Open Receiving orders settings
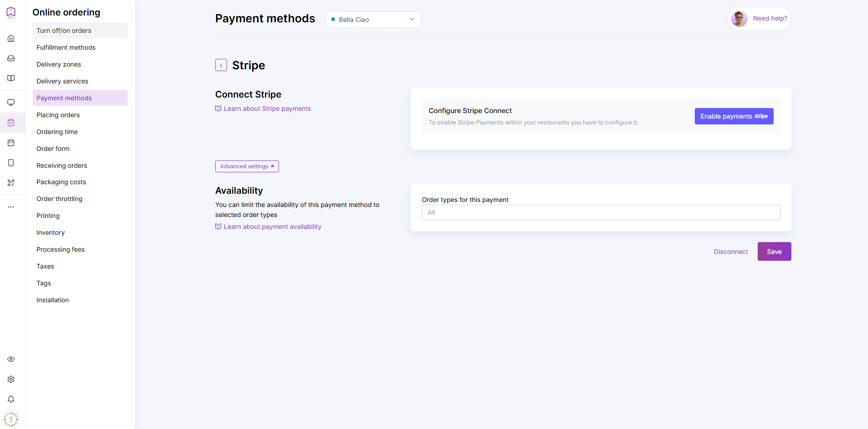Screen dimensions: 868x429 pyautogui.click(x=80, y=165)
